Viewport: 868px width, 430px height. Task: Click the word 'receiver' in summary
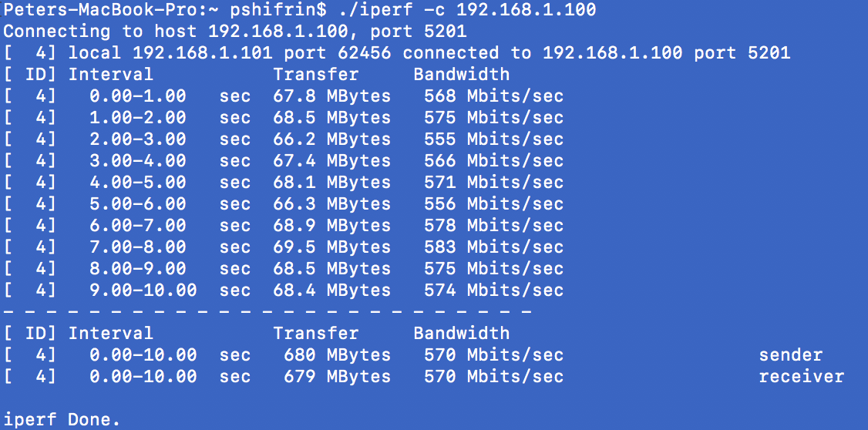tap(802, 377)
